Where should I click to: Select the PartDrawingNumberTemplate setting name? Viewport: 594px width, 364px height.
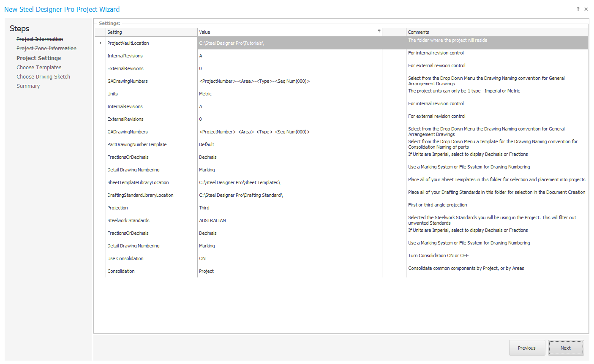[x=137, y=144]
